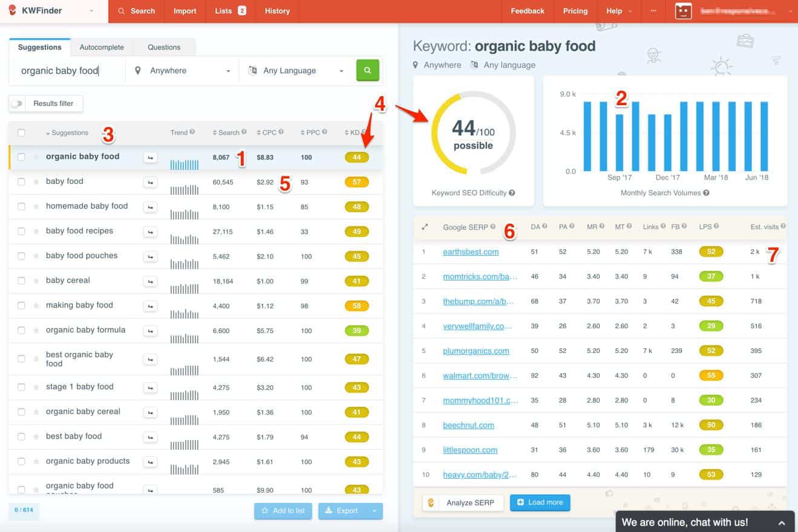
Task: Open the Import menu item
Action: point(185,11)
